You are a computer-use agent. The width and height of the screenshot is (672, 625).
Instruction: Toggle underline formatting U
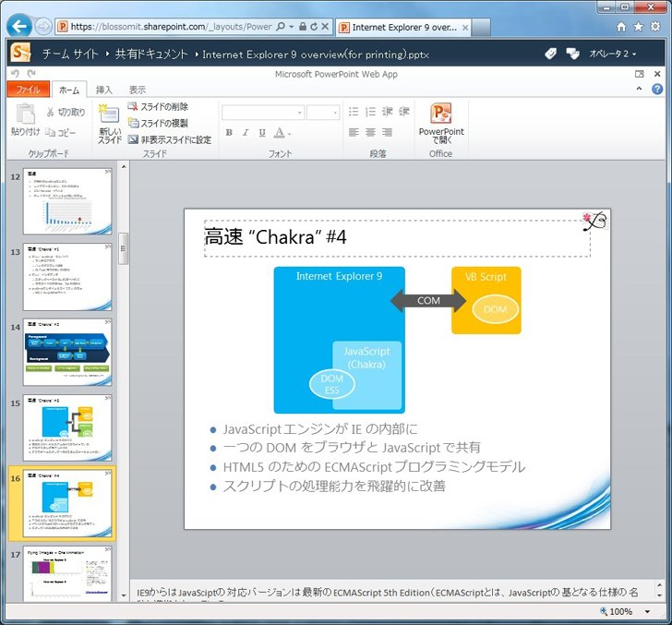pyautogui.click(x=262, y=133)
